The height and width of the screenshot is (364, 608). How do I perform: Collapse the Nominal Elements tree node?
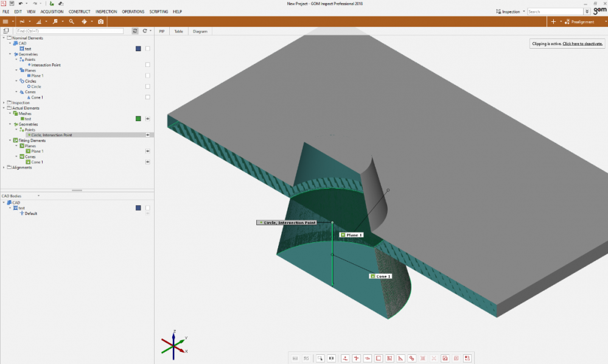point(4,38)
